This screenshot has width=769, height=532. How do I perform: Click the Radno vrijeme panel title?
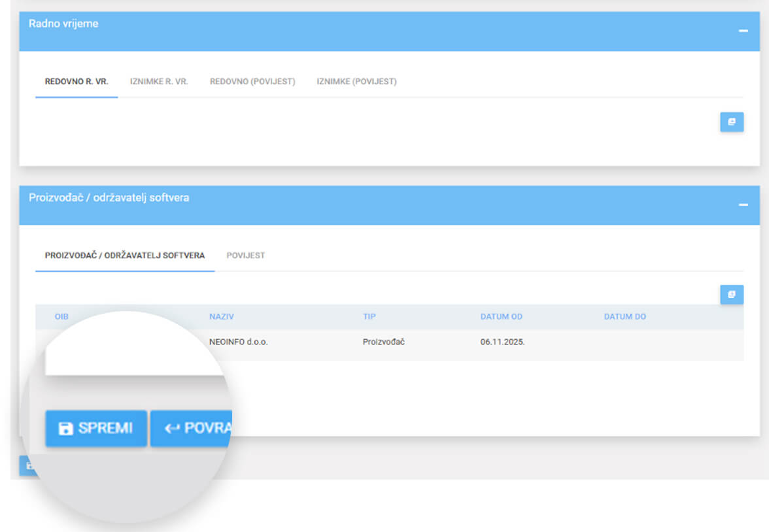63,24
